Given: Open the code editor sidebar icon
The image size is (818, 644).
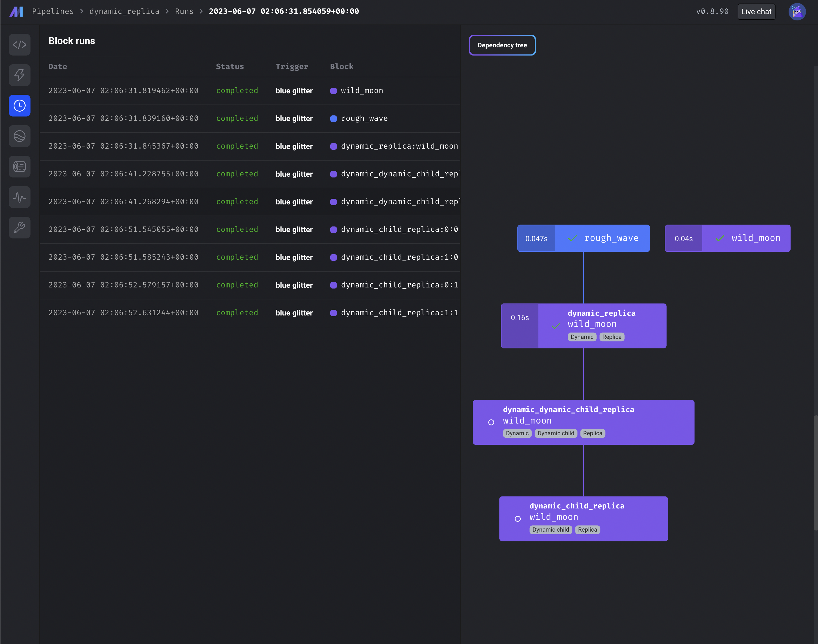Looking at the screenshot, I should point(20,45).
